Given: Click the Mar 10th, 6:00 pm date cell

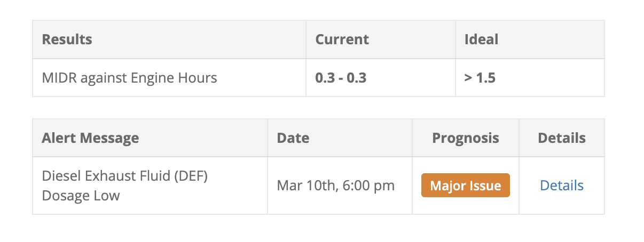Looking at the screenshot, I should click(x=335, y=185).
